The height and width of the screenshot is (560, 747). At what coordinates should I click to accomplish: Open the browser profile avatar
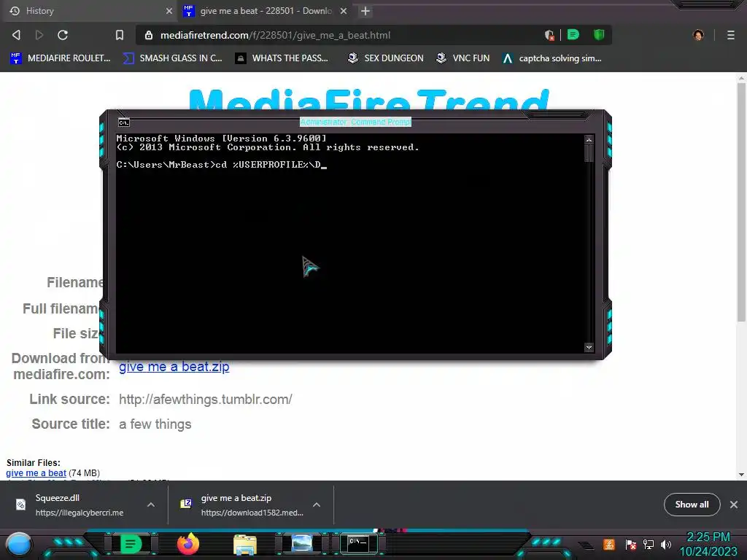[x=698, y=35]
